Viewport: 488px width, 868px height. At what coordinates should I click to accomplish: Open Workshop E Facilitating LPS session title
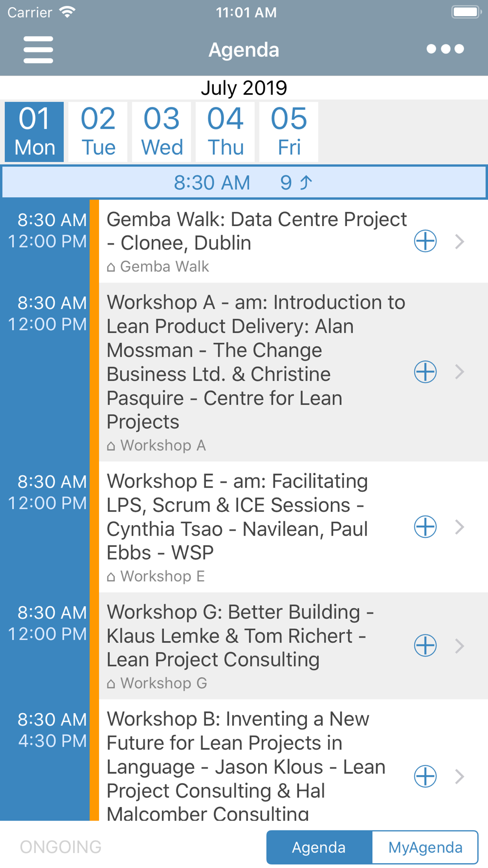coord(238,517)
